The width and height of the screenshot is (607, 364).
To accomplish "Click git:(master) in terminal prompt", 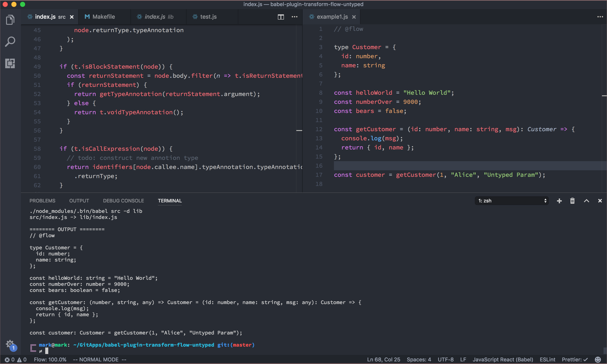I will (x=236, y=345).
